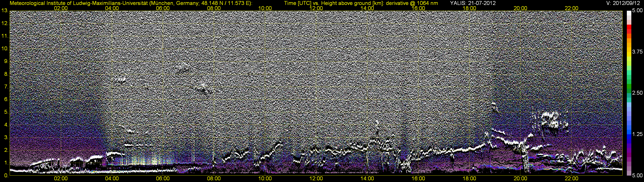Click the 7 km height axis label
The image size is (644, 182).
[x=6, y=87]
